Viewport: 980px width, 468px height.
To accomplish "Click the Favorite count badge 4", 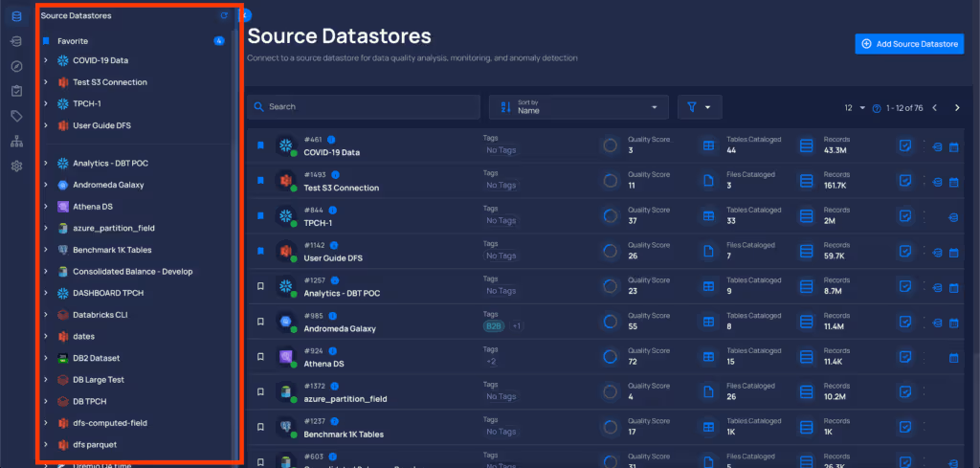I will click(219, 41).
